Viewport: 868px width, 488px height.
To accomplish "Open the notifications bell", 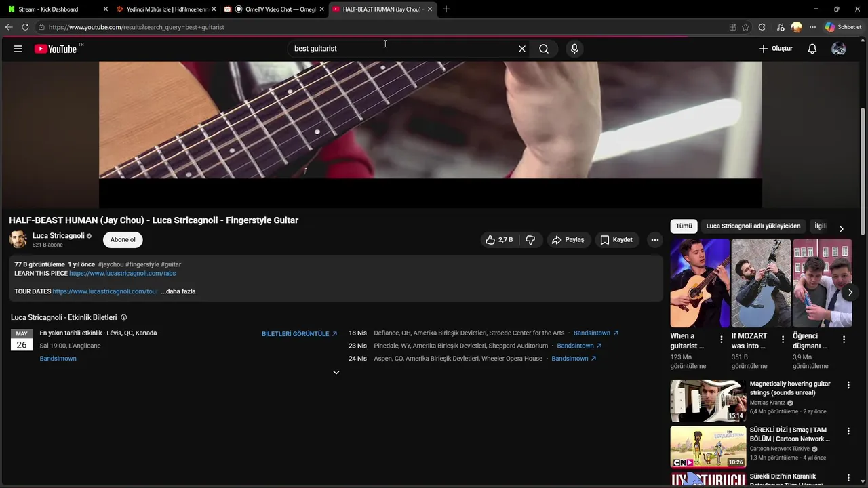I will [x=812, y=49].
